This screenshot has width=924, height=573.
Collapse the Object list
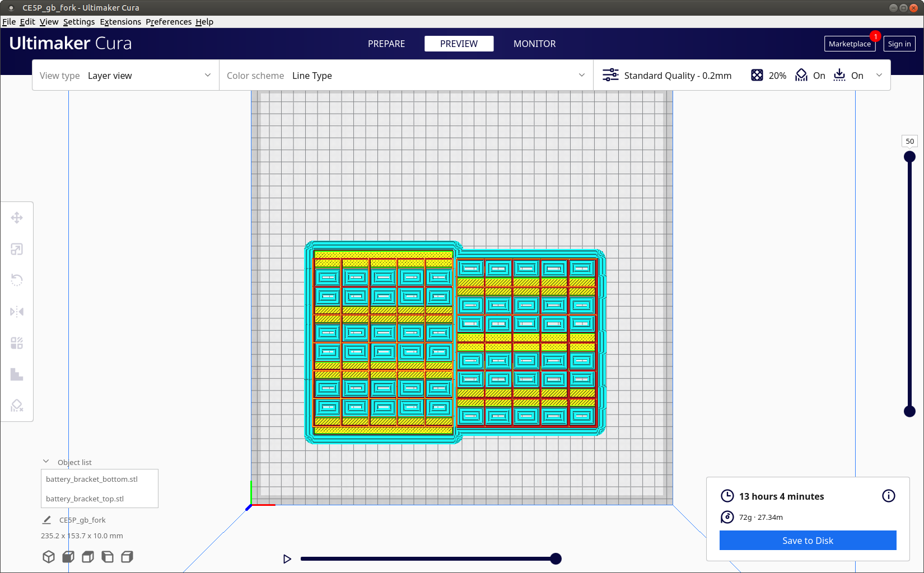point(46,462)
